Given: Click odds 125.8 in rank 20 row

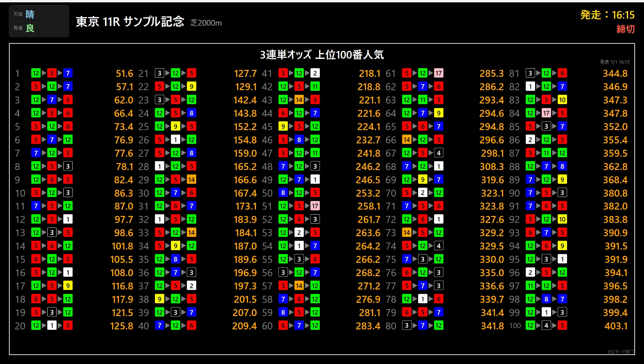Looking at the screenshot, I should [122, 326].
